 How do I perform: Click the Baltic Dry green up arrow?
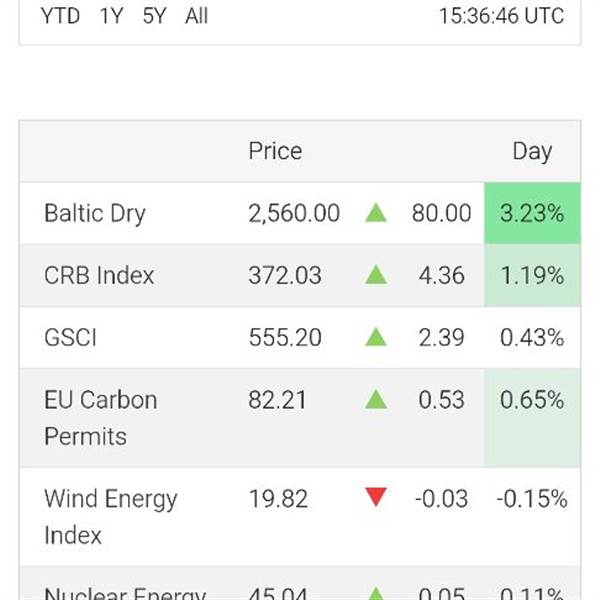click(376, 213)
